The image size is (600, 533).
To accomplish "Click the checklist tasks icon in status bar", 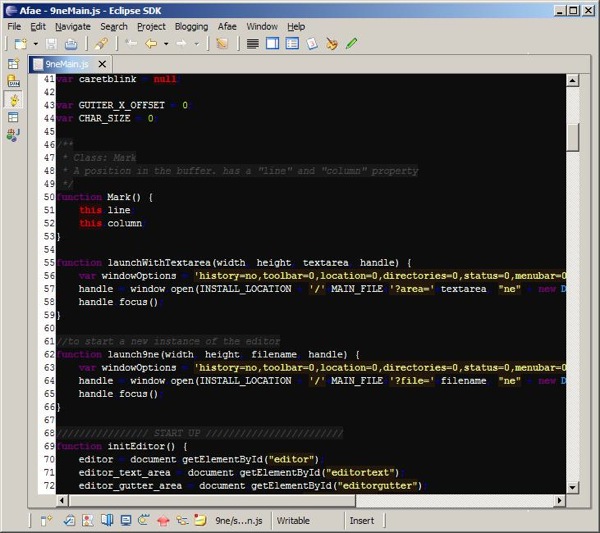I will click(x=69, y=520).
